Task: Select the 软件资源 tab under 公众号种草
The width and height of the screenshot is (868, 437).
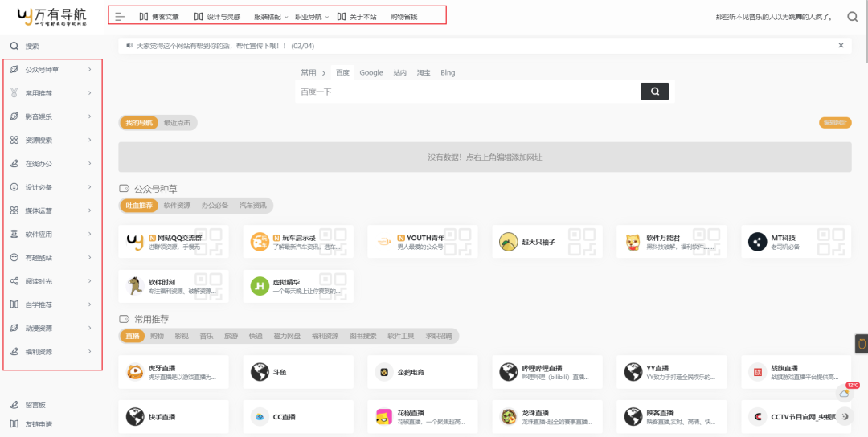Action: coord(177,205)
